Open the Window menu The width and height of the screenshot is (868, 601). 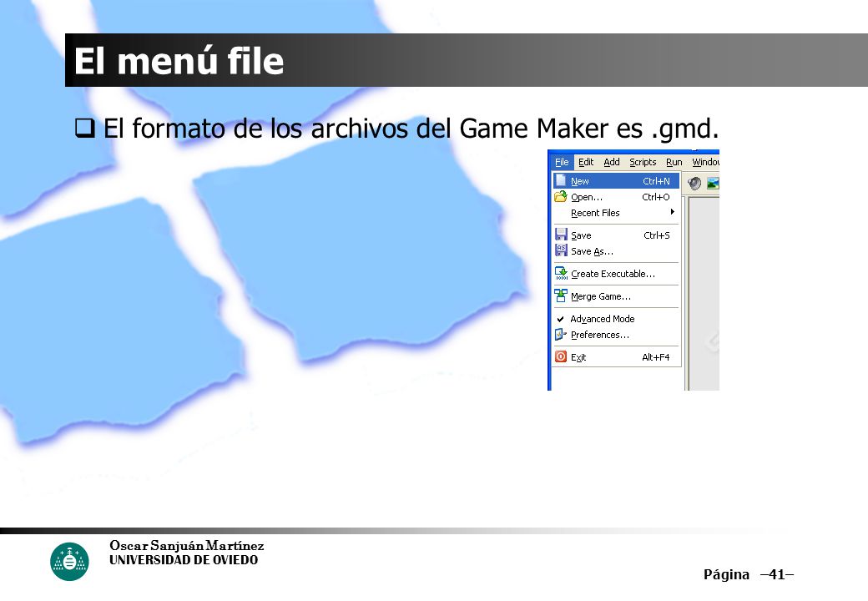tap(705, 162)
